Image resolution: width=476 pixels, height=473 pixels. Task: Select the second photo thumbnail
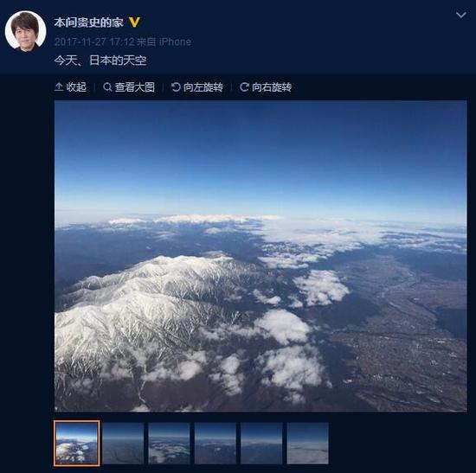click(x=123, y=444)
